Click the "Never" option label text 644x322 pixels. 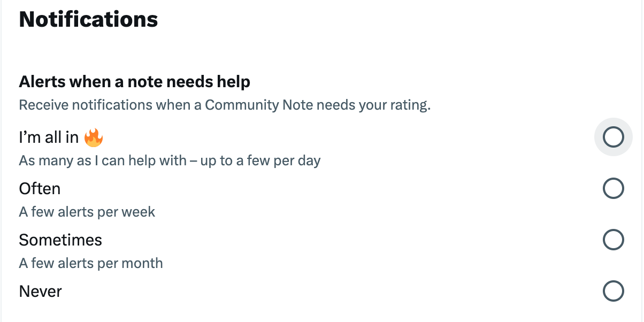pos(41,291)
